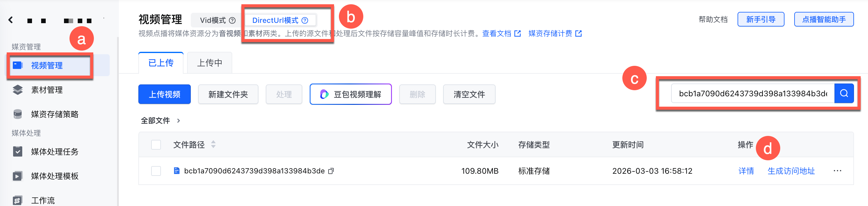Select all files with header checkbox

[x=156, y=145]
